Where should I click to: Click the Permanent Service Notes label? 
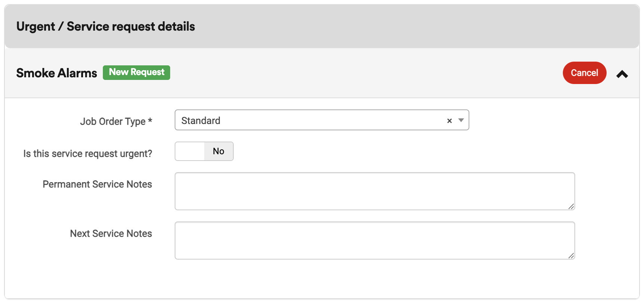[x=97, y=184]
